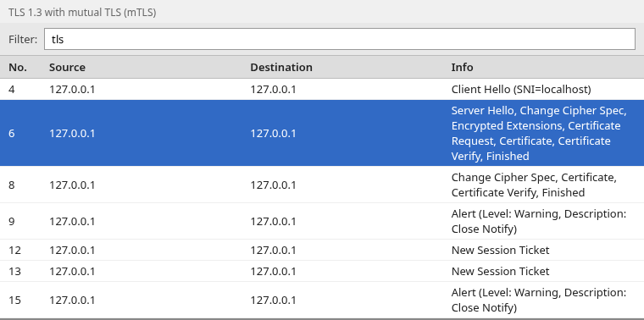The height and width of the screenshot is (320, 644).
Task: Select packet 13 New Session Ticket info
Action: click(500, 271)
